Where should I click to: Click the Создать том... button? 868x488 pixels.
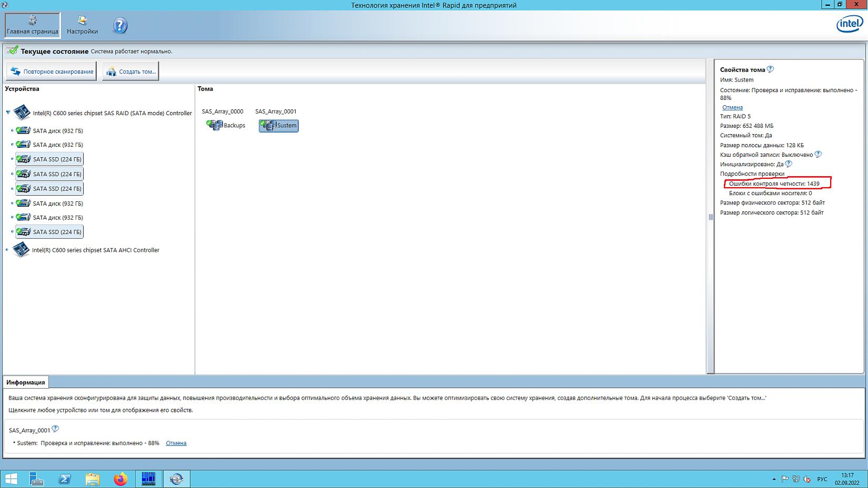tap(131, 72)
